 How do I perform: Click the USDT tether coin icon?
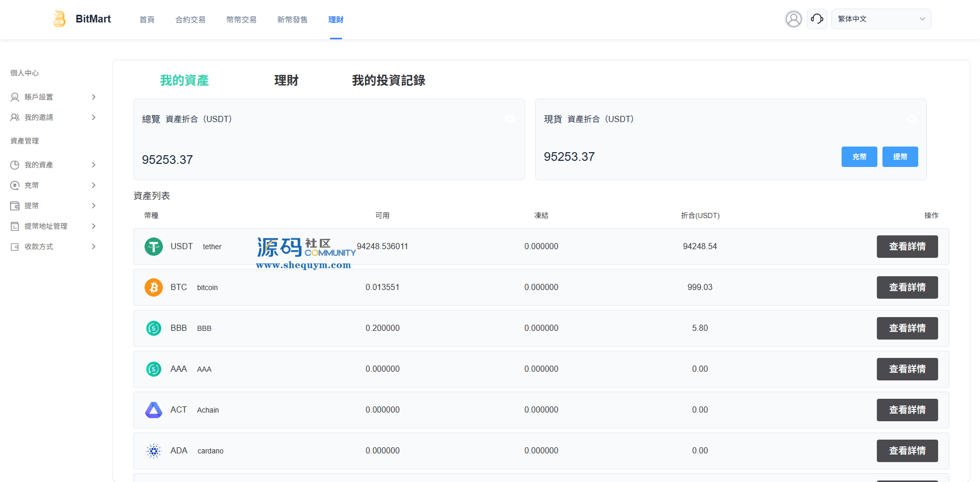153,247
